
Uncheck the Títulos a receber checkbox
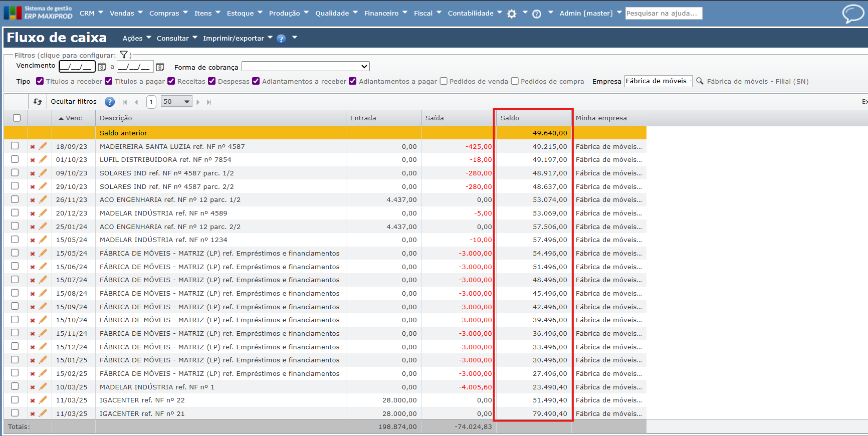tap(40, 81)
